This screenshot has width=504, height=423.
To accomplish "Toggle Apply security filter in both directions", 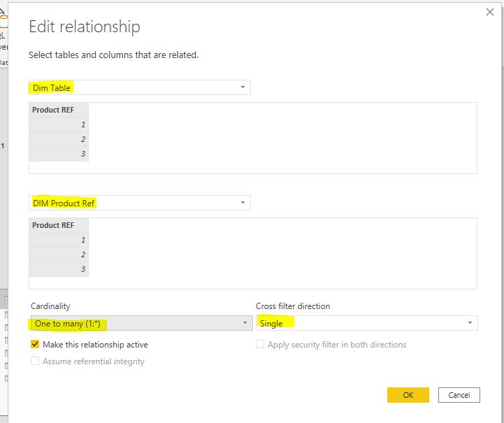I will point(260,344).
